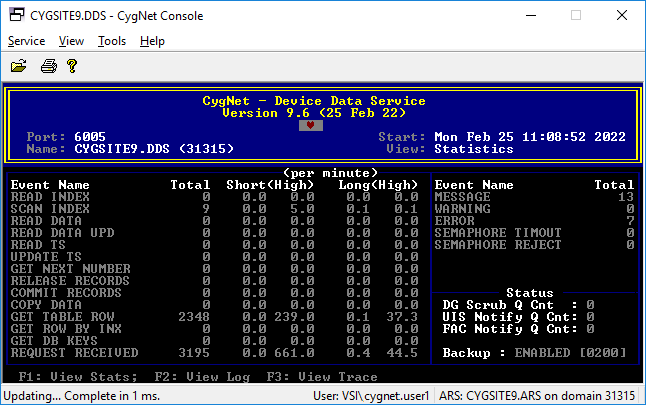The width and height of the screenshot is (646, 405).
Task: Click the MESSAGE event name
Action: (x=462, y=197)
